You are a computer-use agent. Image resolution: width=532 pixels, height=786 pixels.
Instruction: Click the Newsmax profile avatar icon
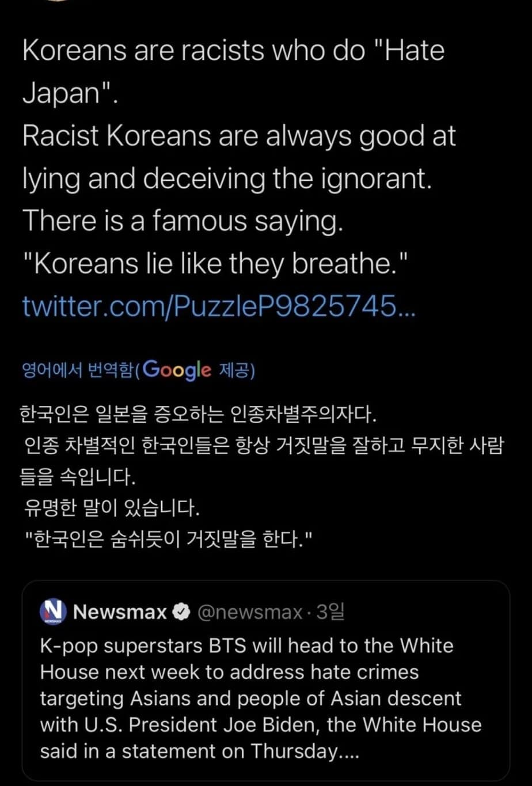[54, 612]
